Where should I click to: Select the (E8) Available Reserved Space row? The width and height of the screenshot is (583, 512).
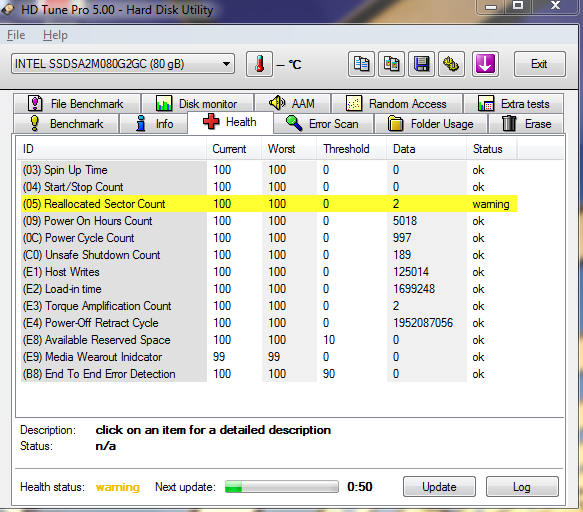coord(269,340)
